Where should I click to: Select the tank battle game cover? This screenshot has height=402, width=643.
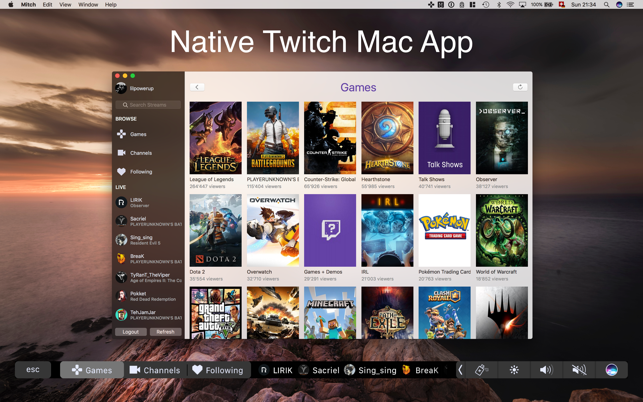coord(273,313)
